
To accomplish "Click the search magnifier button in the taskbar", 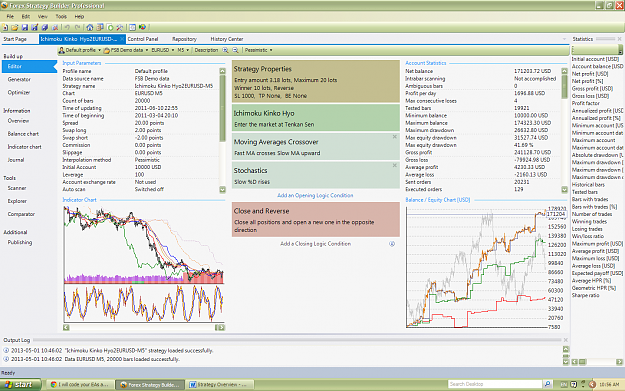I will click(x=548, y=384).
